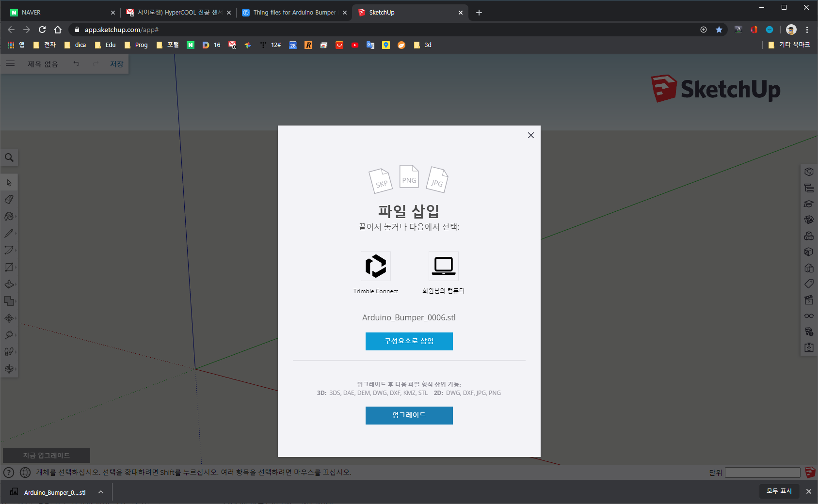
Task: Click the 업그레이드 upgrade button in dialog
Action: (409, 415)
